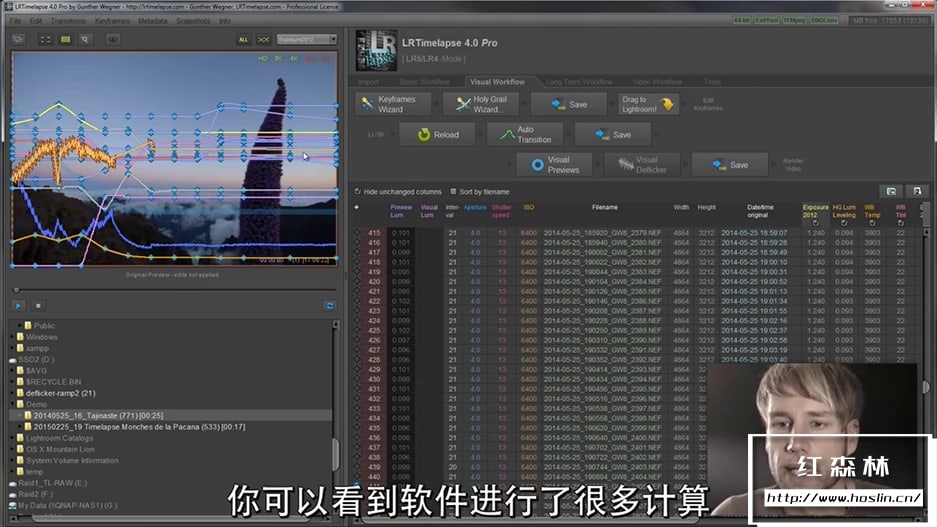Image resolution: width=937 pixels, height=527 pixels.
Task: Click the Reload button
Action: 437,134
